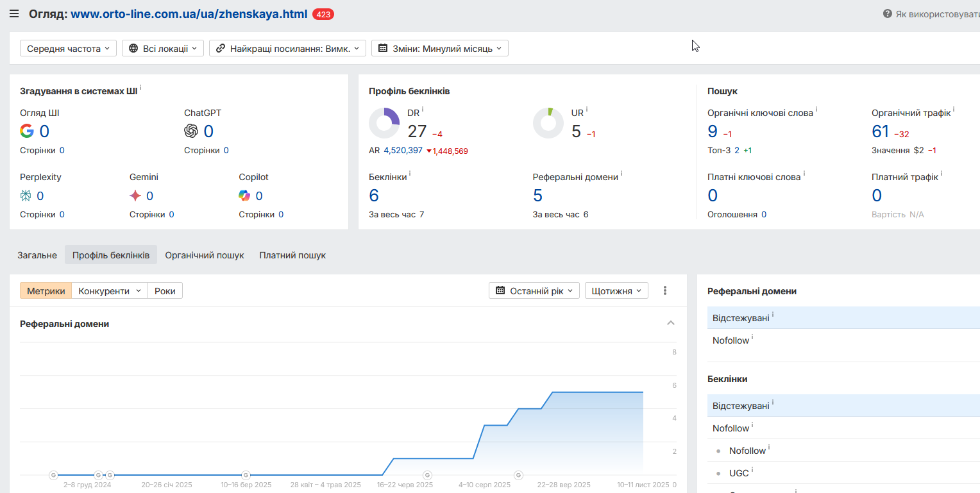Image resolution: width=980 pixels, height=493 pixels.
Task: Click the ChatGPT mentions value 0
Action: click(208, 131)
